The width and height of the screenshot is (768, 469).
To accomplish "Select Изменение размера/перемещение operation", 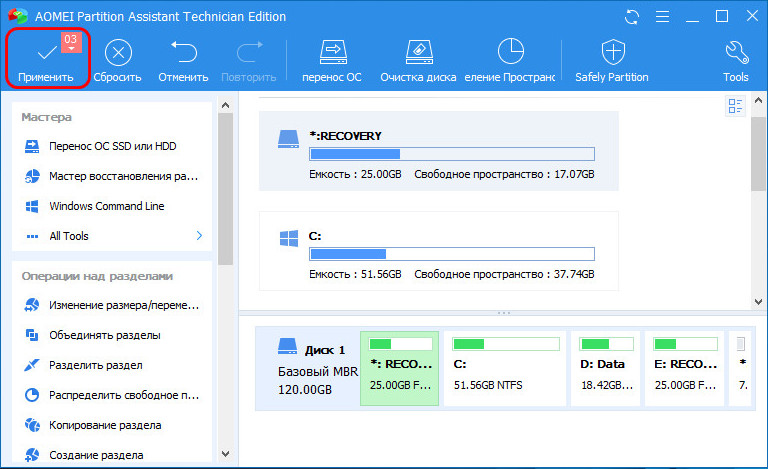I will tap(112, 305).
